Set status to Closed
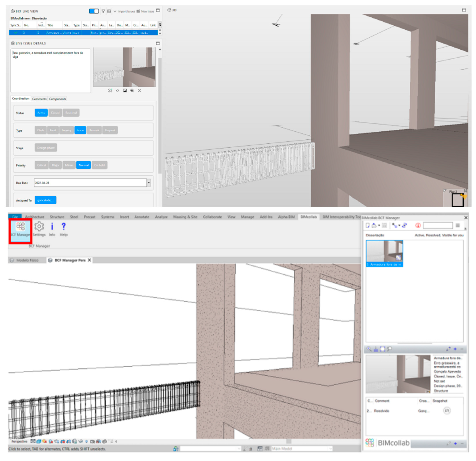The image size is (476, 461). [55, 113]
